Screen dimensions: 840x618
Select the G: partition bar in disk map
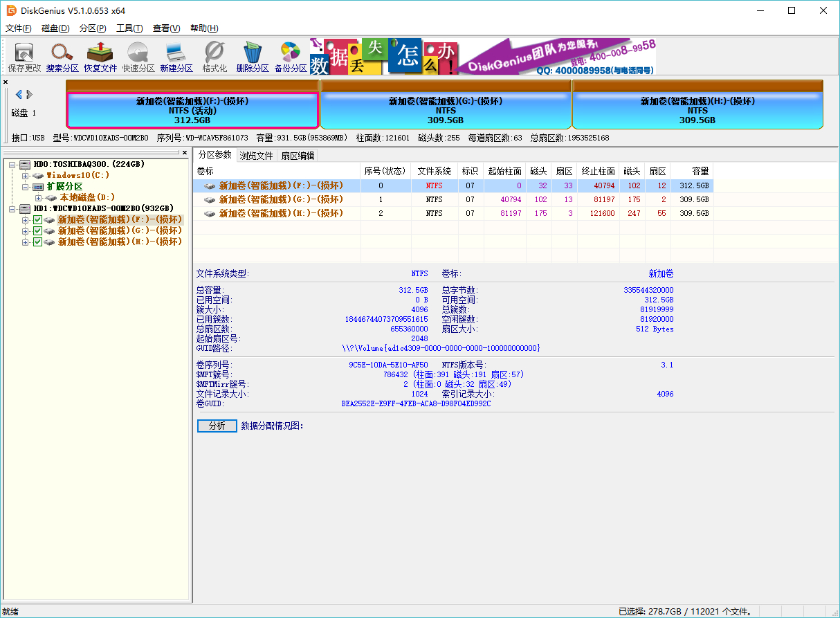(446, 111)
